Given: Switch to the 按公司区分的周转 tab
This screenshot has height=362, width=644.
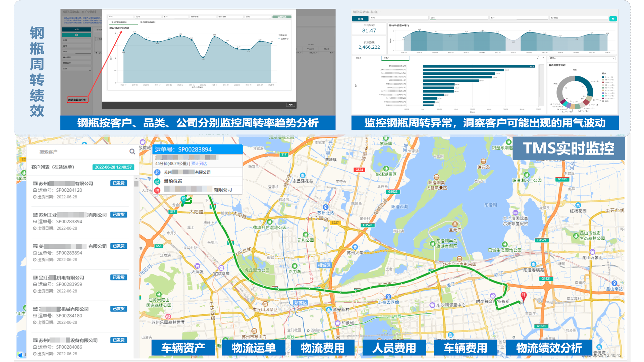Looking at the screenshot, I should [x=119, y=22].
